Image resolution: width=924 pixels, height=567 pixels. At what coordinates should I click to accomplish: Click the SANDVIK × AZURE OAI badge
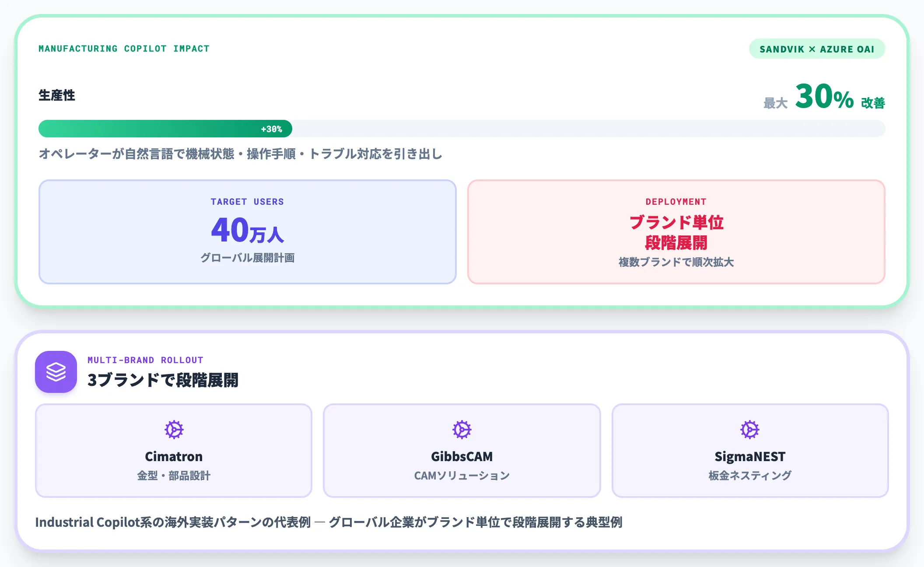[x=817, y=49]
